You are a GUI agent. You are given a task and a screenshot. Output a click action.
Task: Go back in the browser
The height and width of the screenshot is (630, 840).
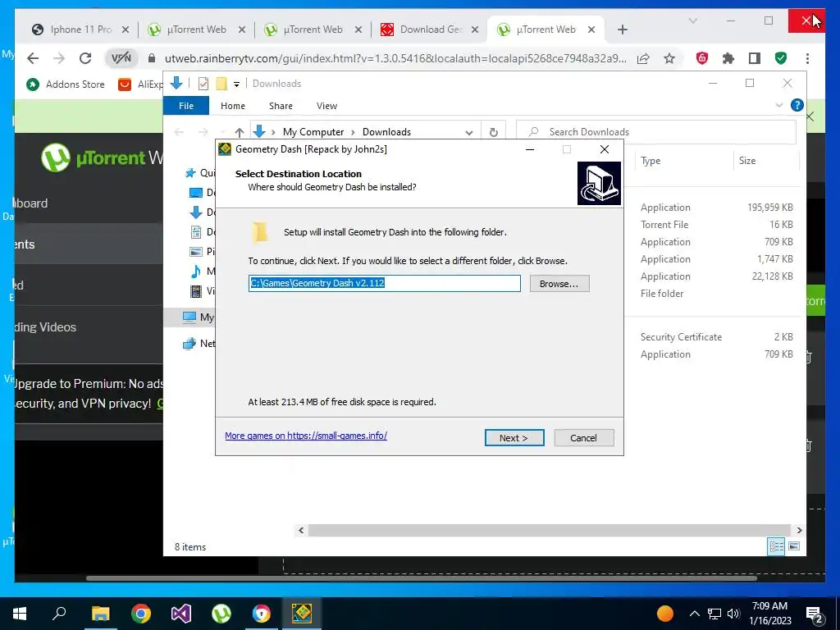pyautogui.click(x=33, y=58)
